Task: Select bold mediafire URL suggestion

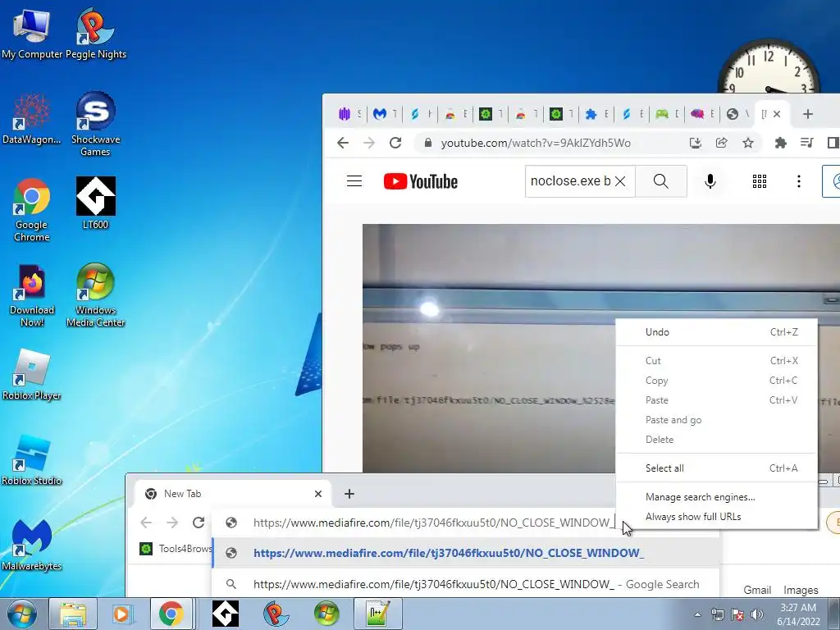Action: pyautogui.click(x=465, y=554)
